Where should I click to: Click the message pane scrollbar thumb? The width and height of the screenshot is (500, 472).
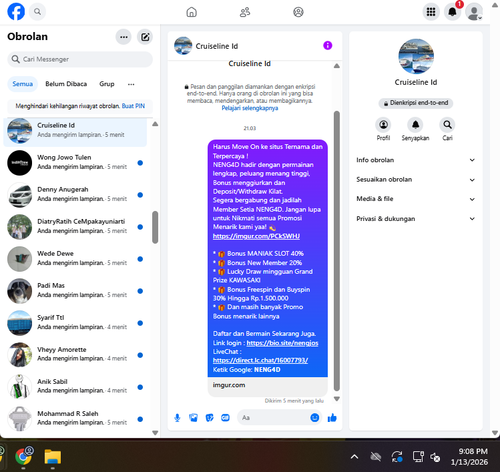click(x=337, y=251)
